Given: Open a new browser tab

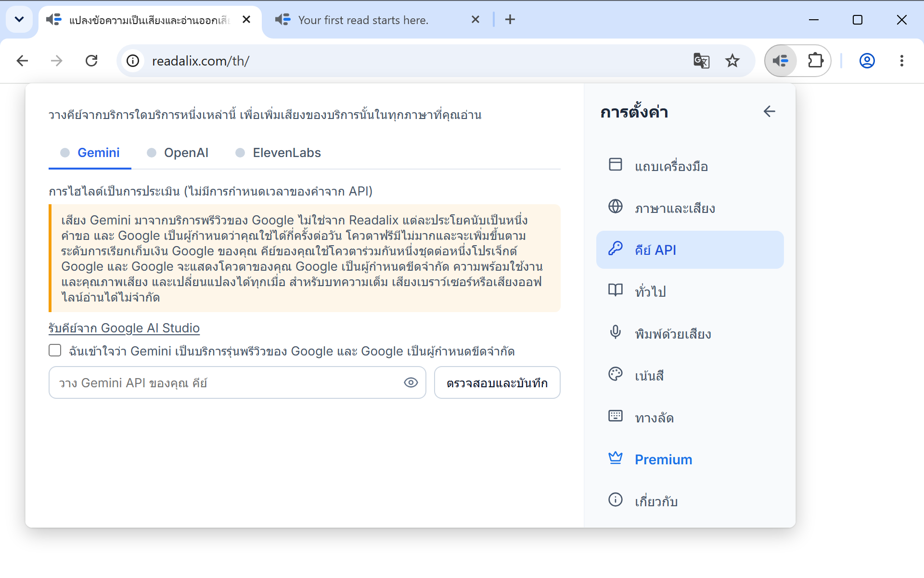Looking at the screenshot, I should click(510, 20).
